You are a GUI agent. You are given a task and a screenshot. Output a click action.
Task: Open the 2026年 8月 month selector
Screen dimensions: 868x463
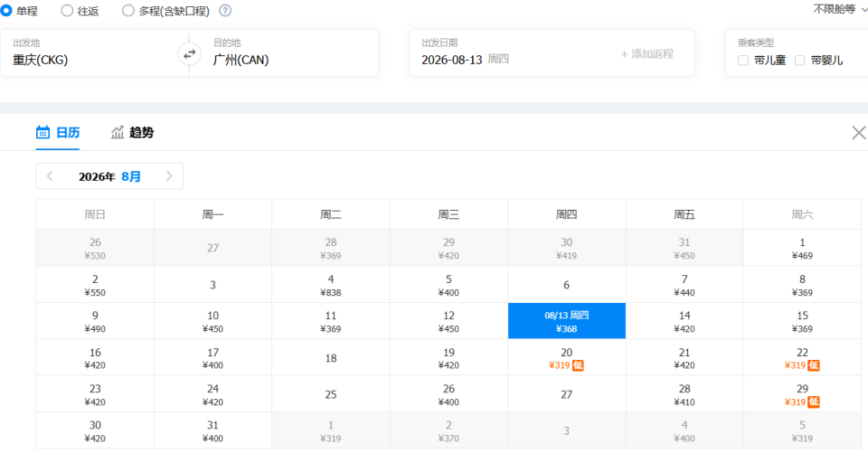point(109,176)
